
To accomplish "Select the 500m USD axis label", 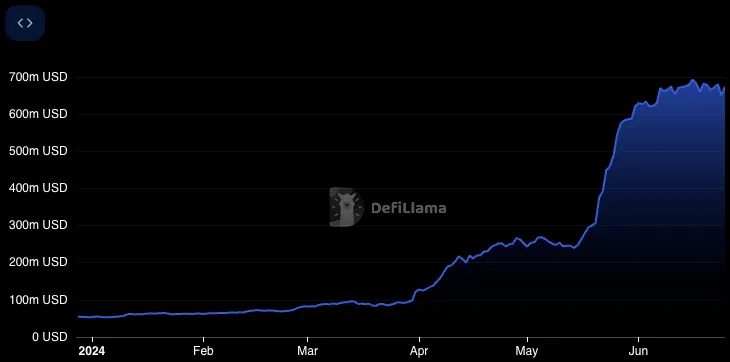I will click(38, 151).
